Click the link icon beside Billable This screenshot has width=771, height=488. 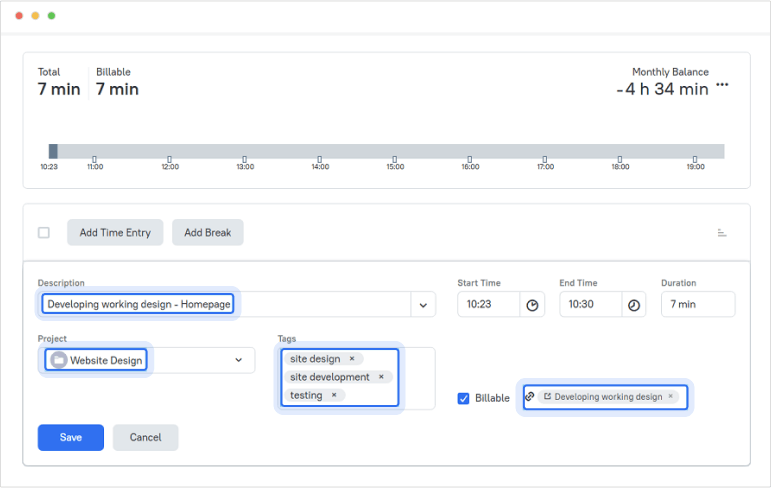point(530,397)
